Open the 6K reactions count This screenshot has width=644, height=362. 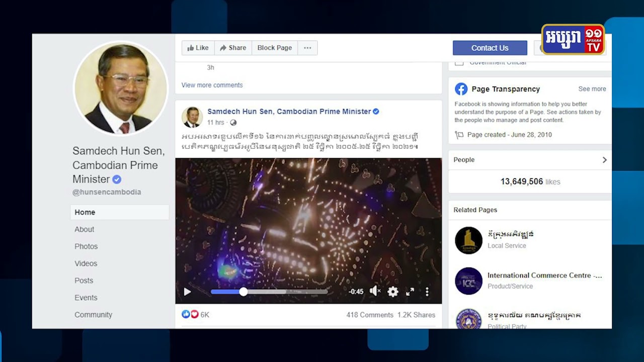pos(205,315)
